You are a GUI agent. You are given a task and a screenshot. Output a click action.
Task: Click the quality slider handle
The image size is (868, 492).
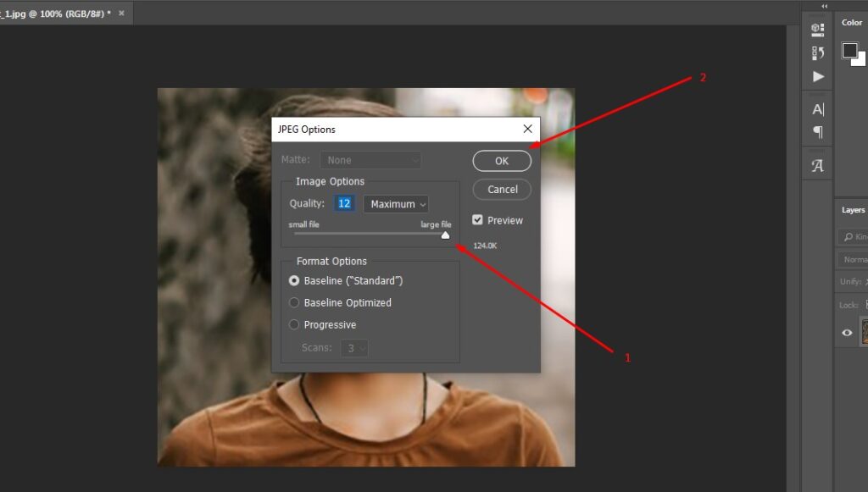[x=445, y=235]
